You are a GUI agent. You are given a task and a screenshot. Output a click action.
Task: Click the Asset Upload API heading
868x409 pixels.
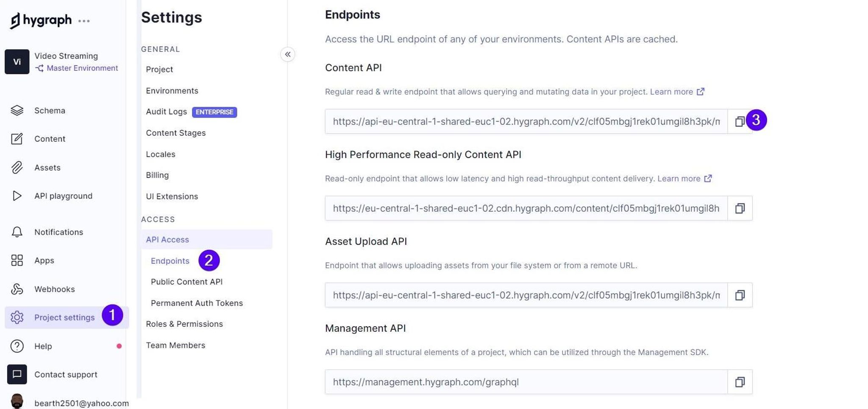tap(366, 241)
